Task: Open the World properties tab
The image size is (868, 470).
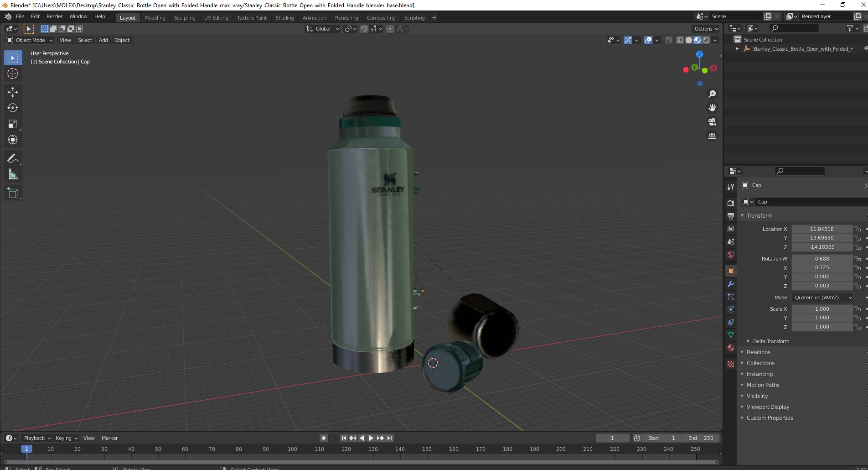Action: coord(731,255)
